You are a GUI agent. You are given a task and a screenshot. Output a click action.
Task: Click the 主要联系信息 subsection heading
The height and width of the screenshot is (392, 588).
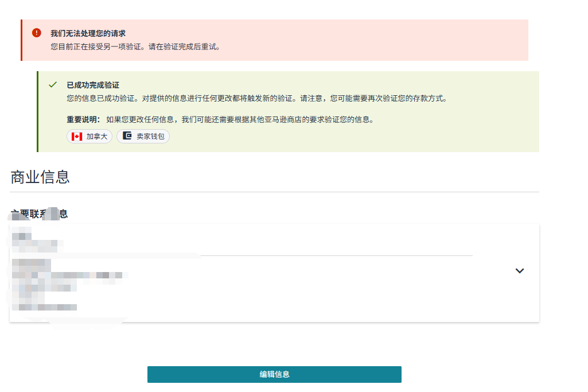click(39, 214)
